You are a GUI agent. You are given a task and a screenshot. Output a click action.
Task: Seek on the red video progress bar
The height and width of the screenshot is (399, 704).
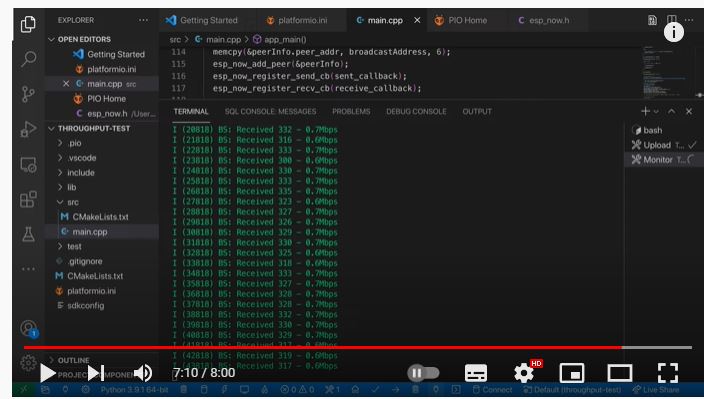pyautogui.click(x=322, y=347)
